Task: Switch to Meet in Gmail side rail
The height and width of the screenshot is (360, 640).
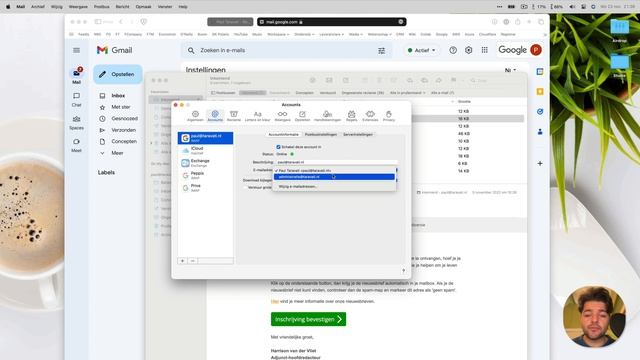Action: pos(76,145)
